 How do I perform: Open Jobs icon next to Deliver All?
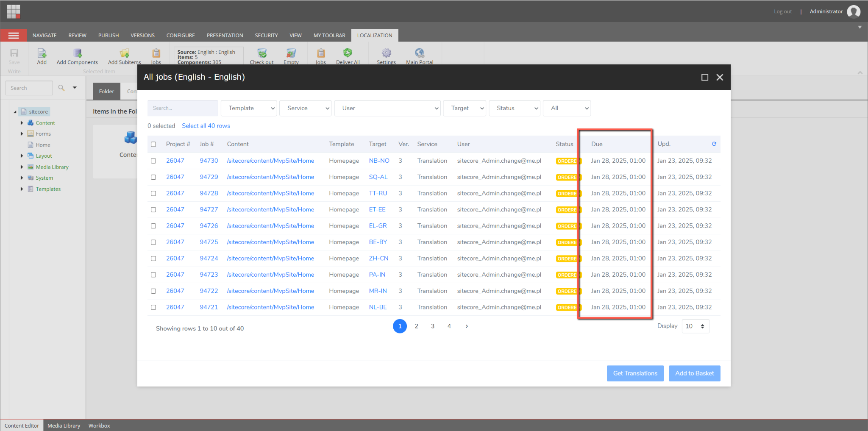pos(321,53)
